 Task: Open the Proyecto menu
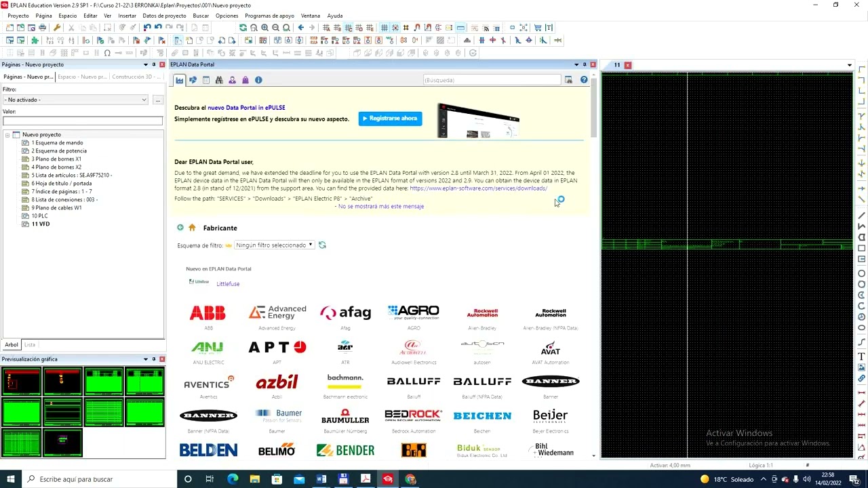pyautogui.click(x=18, y=16)
